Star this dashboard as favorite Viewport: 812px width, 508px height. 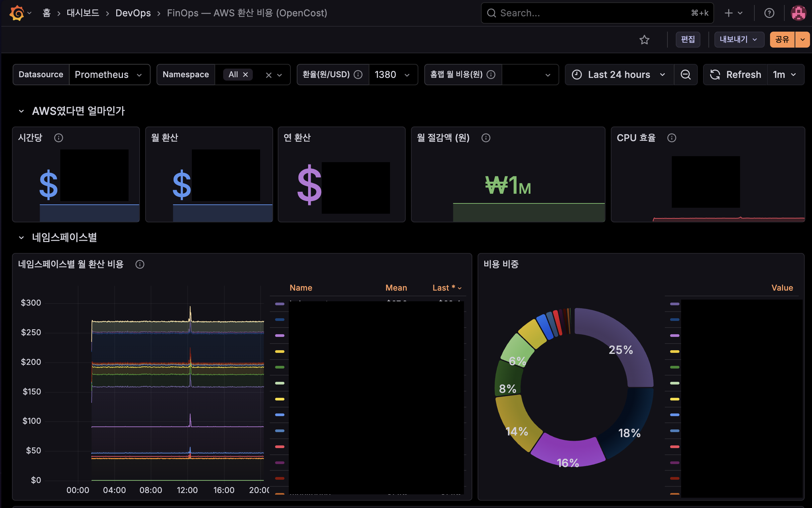pos(644,40)
